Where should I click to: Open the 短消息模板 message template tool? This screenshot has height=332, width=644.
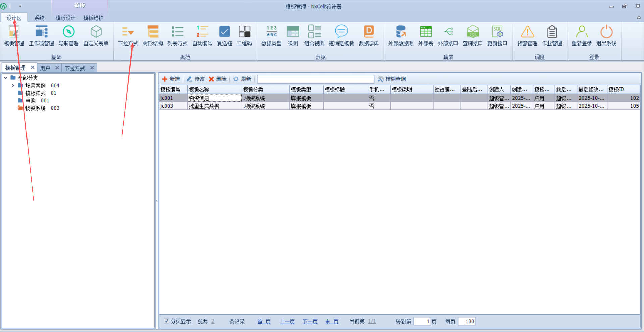341,36
